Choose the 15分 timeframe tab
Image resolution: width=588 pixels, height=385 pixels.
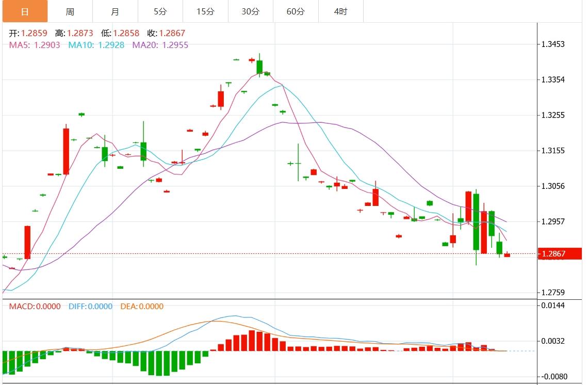pyautogui.click(x=205, y=11)
